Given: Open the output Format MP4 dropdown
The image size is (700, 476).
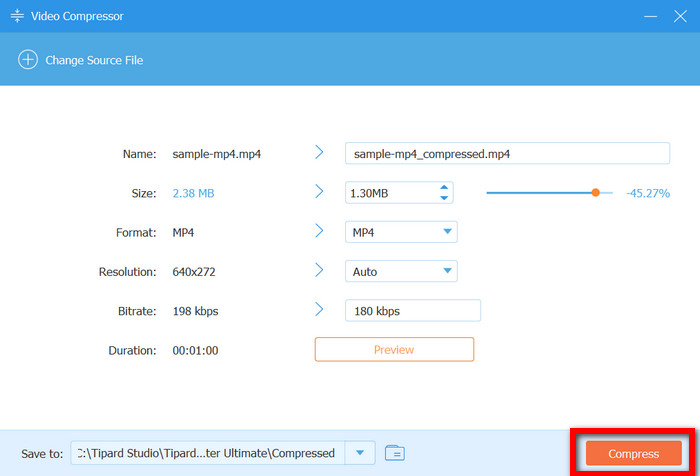Looking at the screenshot, I should pyautogui.click(x=447, y=232).
